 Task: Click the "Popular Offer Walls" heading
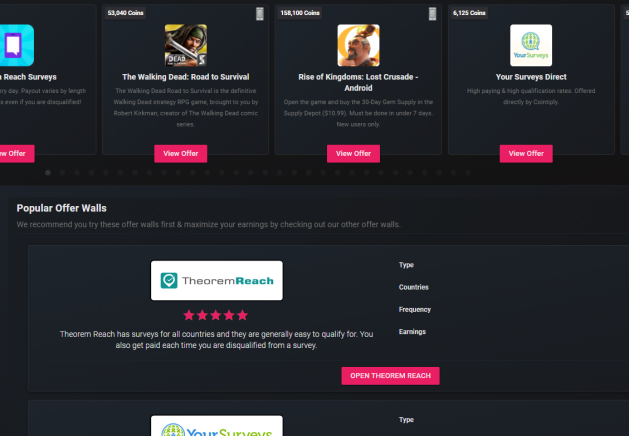[61, 208]
